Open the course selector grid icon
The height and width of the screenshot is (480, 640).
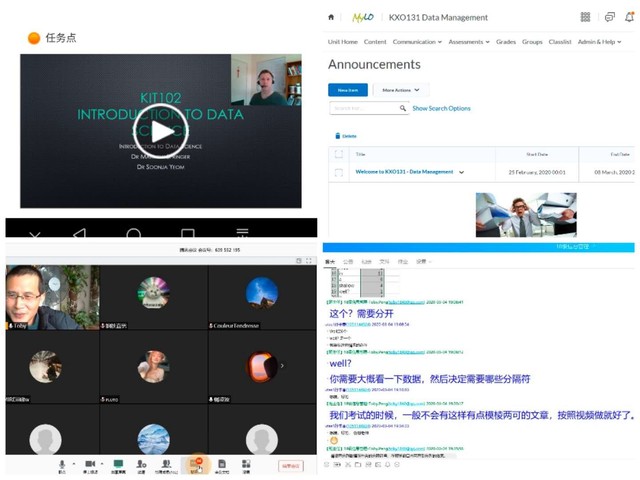[585, 18]
